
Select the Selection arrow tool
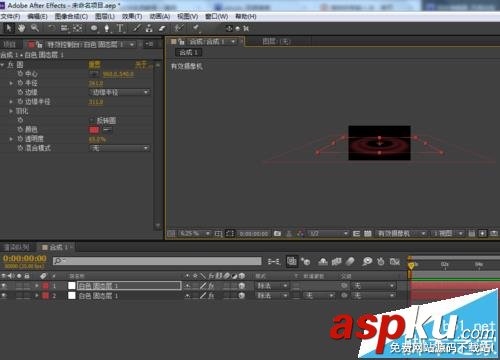(x=9, y=28)
